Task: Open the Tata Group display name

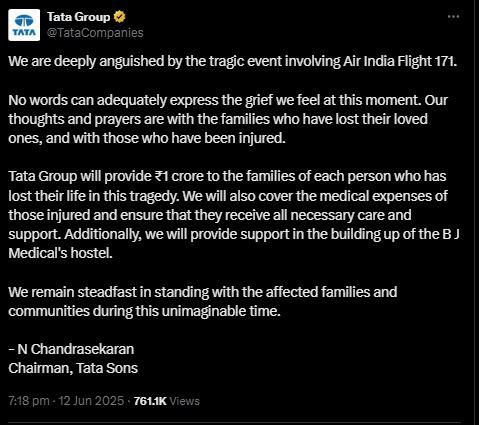Action: pos(78,17)
